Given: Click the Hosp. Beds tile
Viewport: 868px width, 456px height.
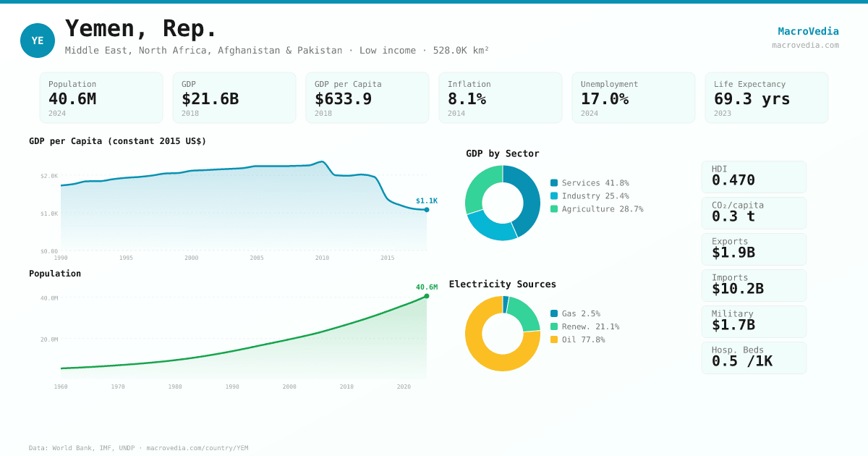Looking at the screenshot, I should tap(754, 358).
